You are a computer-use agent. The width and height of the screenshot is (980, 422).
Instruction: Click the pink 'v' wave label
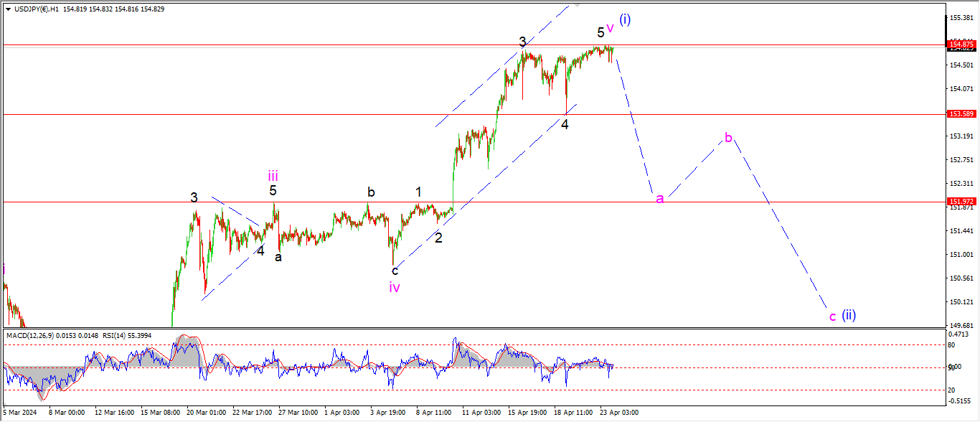click(610, 28)
